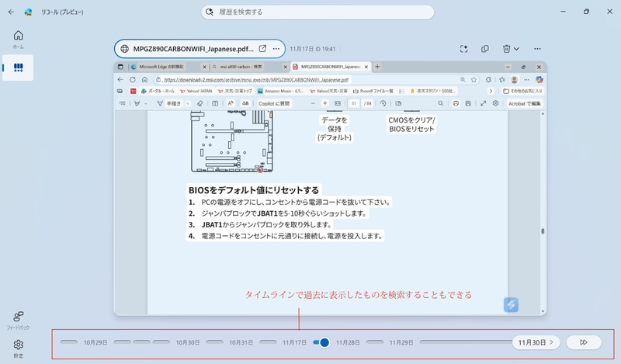Screen dimensions: 621x364
Task: Close the Microsoft Edge の新機能 tab
Action: point(204,67)
